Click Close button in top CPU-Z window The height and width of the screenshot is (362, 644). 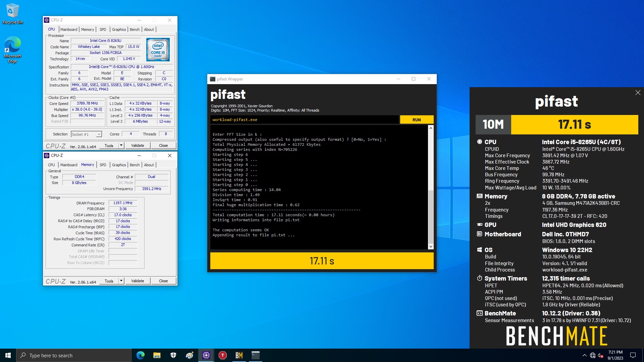point(163,145)
